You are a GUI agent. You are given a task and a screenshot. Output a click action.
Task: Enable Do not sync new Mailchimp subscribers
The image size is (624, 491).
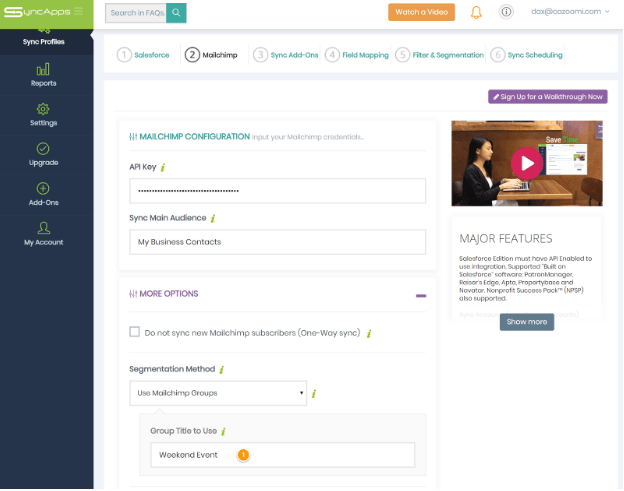click(135, 332)
